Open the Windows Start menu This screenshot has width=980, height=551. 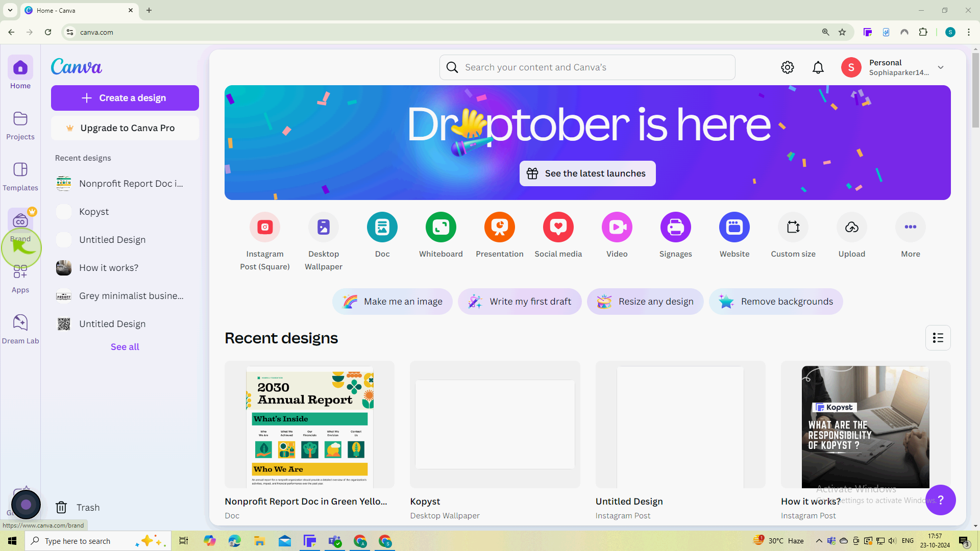click(x=12, y=541)
